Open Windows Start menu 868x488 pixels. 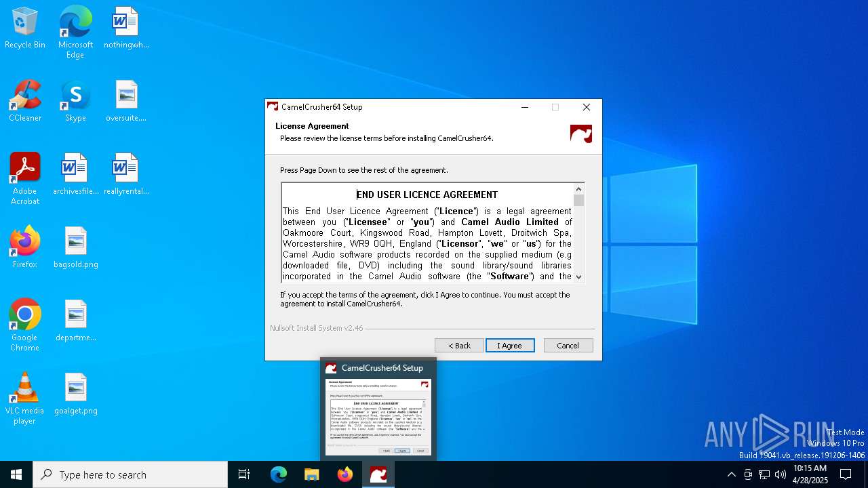pos(16,474)
